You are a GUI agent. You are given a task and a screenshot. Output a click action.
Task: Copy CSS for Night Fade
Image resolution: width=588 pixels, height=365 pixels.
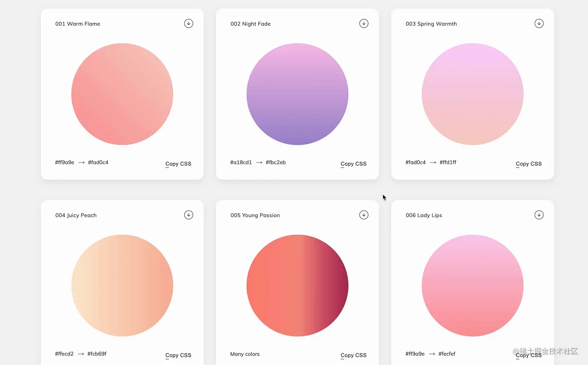tap(353, 164)
